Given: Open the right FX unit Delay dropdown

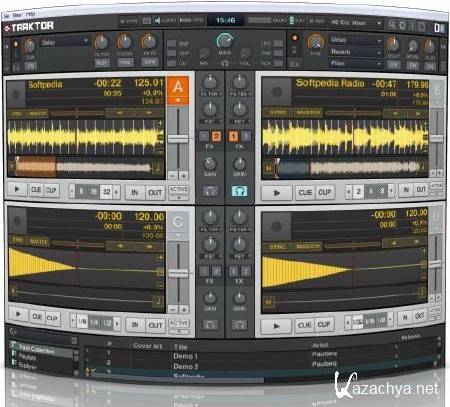Looking at the screenshot, I should point(356,40).
